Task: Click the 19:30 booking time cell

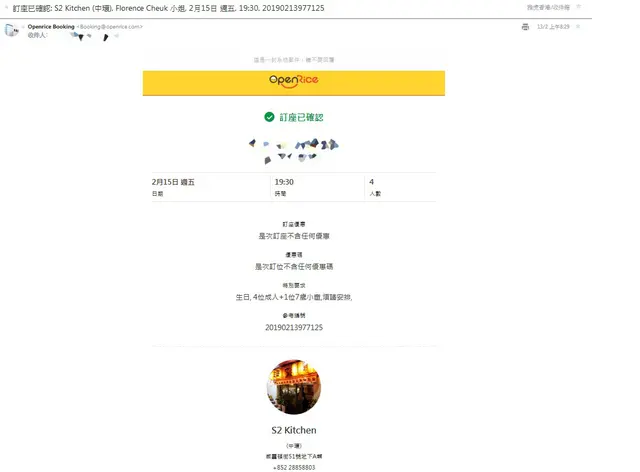Action: click(x=317, y=187)
